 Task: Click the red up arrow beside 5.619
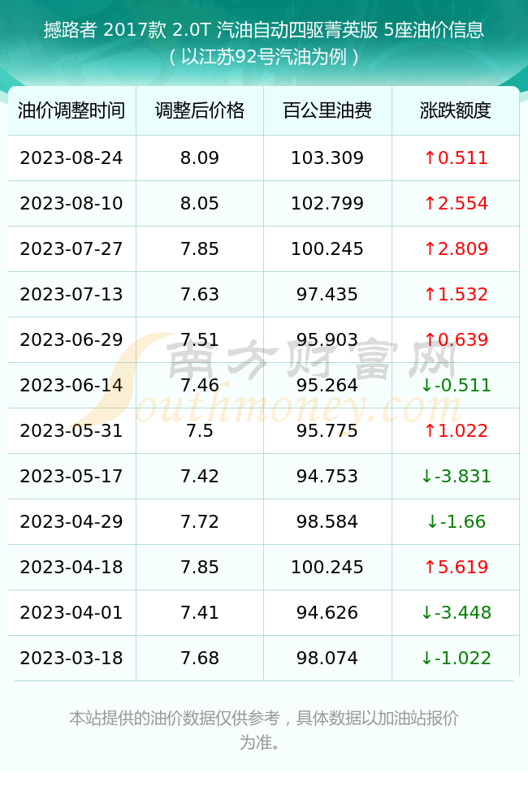(x=430, y=567)
